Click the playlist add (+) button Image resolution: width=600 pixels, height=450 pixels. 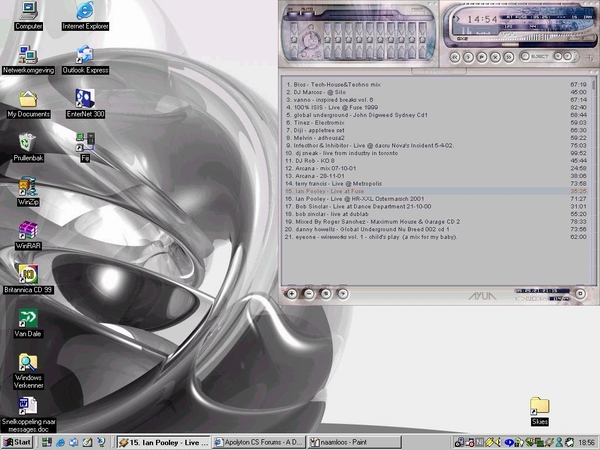pyautogui.click(x=291, y=293)
